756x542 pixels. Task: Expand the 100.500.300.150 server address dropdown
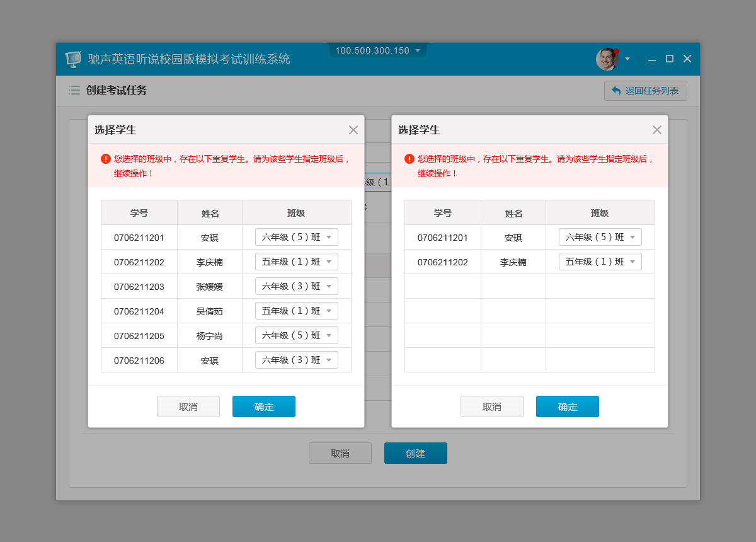(418, 51)
